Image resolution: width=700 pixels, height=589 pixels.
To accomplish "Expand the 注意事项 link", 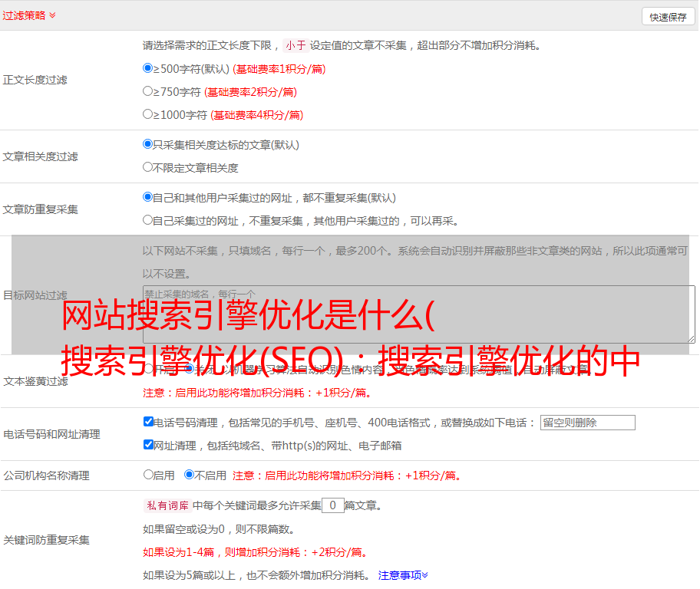I will point(403,574).
